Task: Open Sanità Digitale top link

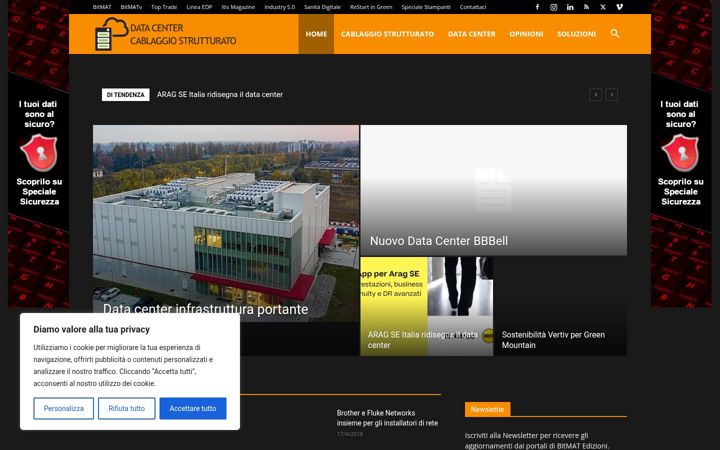Action: (322, 7)
